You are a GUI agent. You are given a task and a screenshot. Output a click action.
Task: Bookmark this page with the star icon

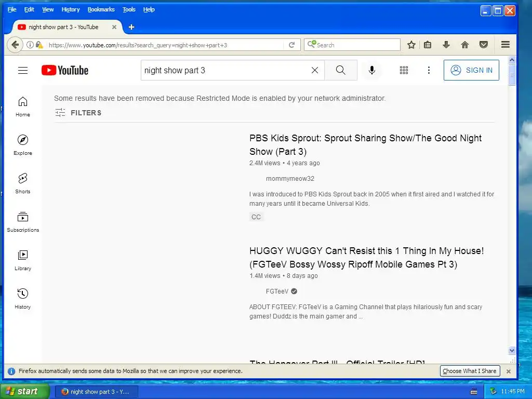tap(411, 45)
